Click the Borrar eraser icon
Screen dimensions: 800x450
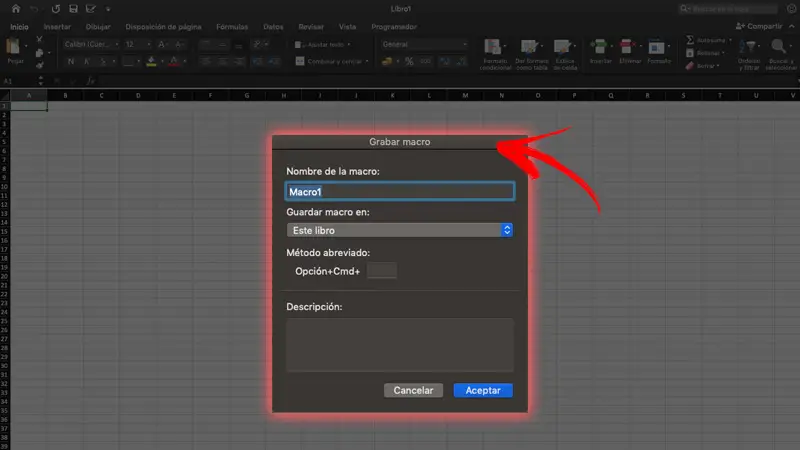pyautogui.click(x=690, y=66)
